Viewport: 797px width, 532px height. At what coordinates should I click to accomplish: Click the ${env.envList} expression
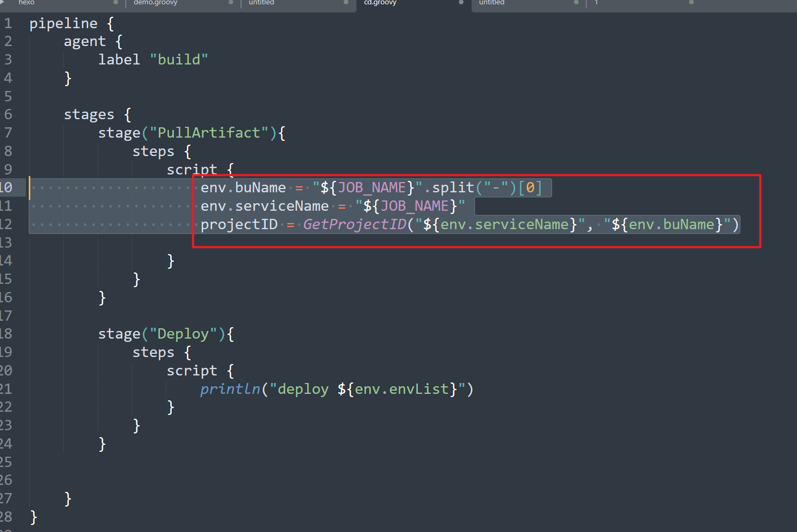click(397, 389)
